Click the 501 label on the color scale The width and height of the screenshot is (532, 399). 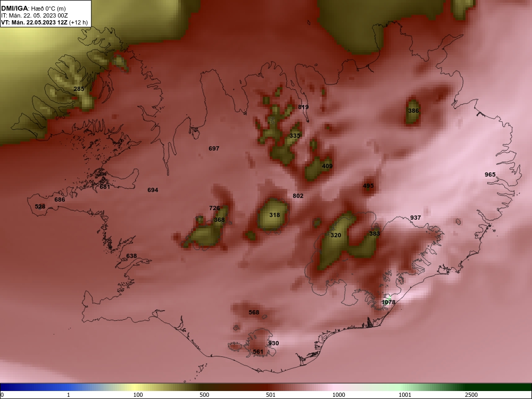pos(271,395)
